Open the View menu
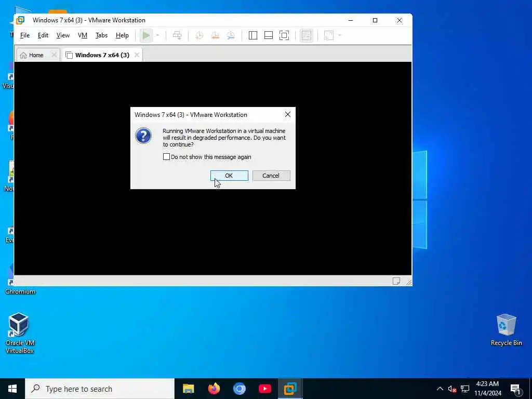The height and width of the screenshot is (399, 532). (63, 35)
